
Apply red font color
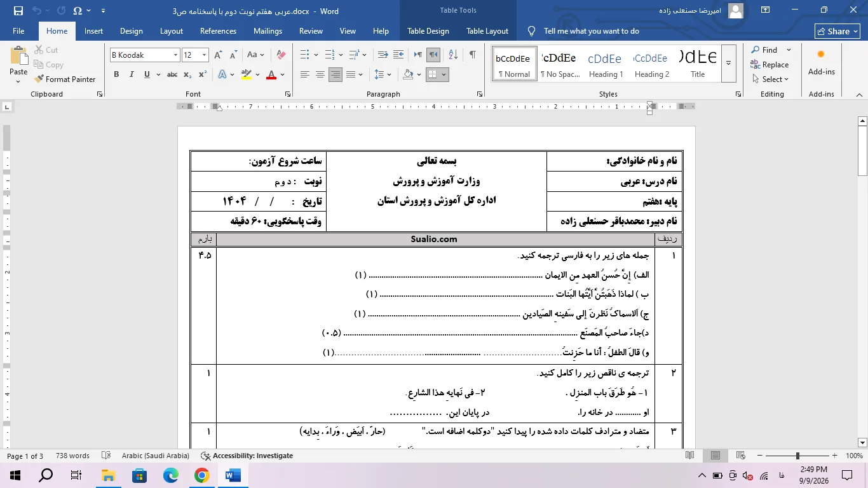click(x=271, y=74)
